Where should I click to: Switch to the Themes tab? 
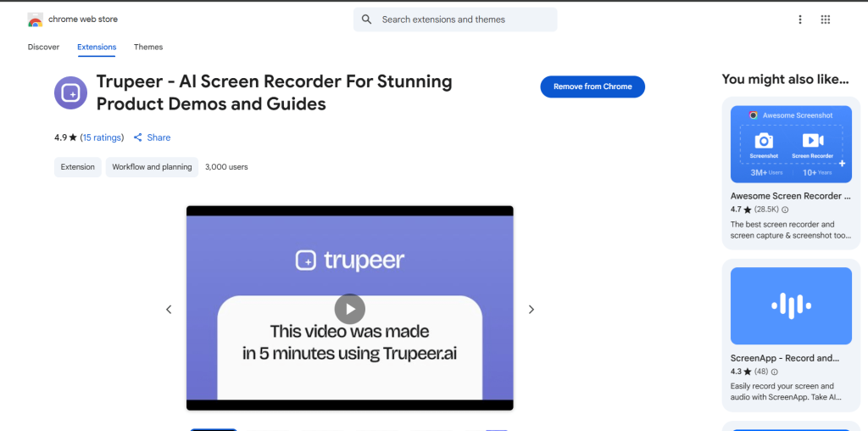pos(148,48)
